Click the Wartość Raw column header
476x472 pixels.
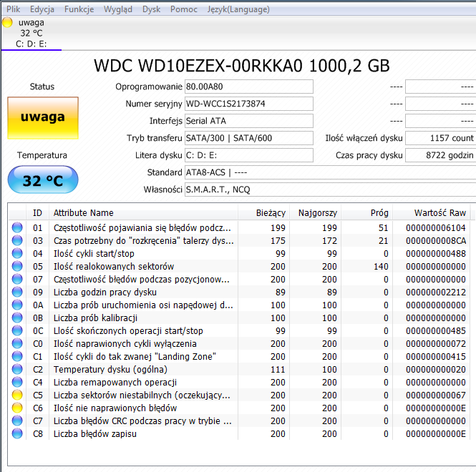[x=432, y=213]
